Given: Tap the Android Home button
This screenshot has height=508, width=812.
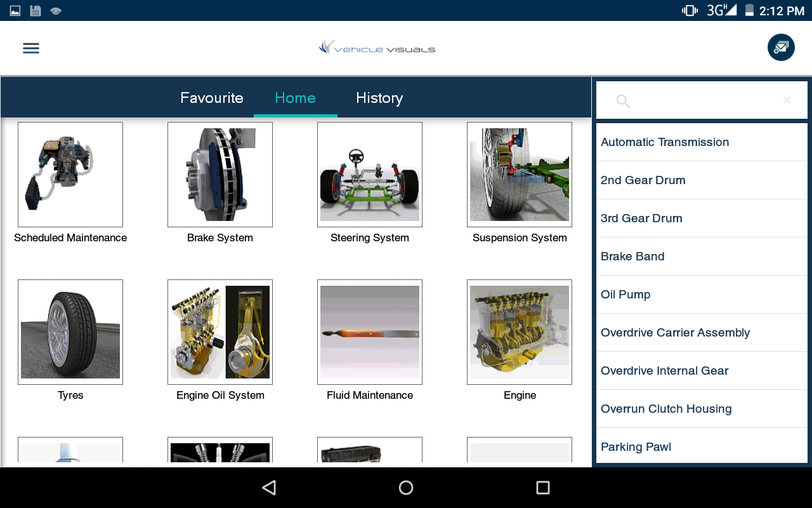Looking at the screenshot, I should click(406, 488).
